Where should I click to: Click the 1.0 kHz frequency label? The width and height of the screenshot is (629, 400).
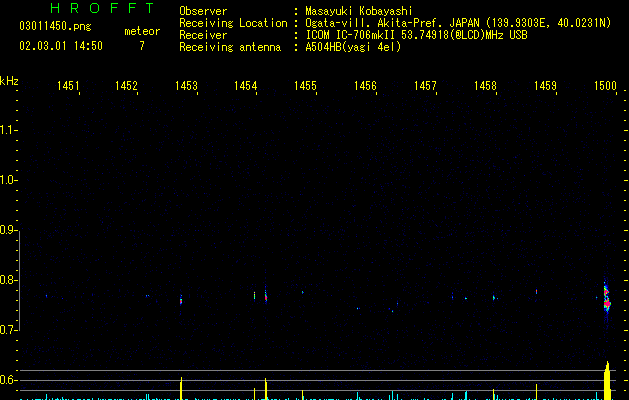[7, 180]
